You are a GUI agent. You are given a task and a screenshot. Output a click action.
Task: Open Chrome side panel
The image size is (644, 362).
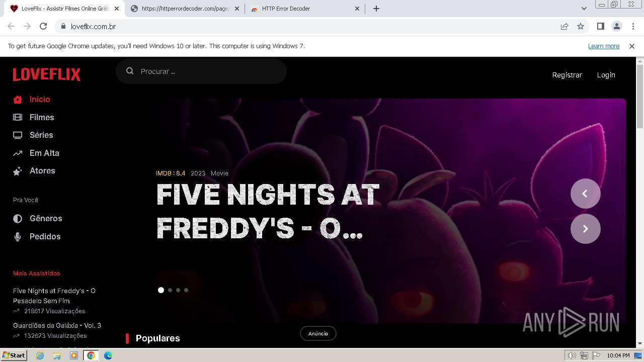point(600,26)
